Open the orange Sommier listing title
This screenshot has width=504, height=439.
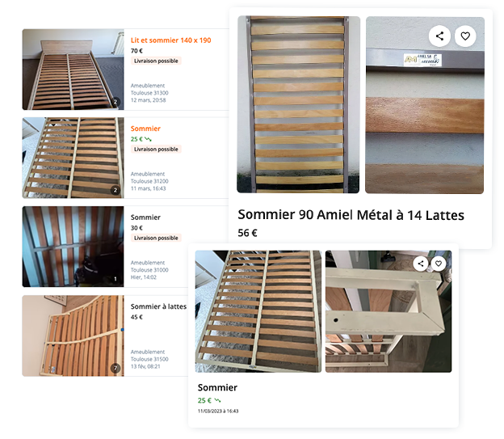pyautogui.click(x=145, y=129)
